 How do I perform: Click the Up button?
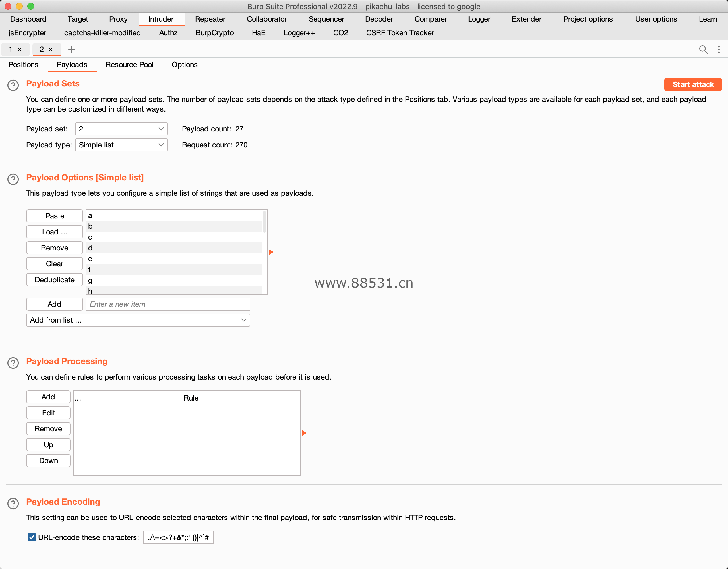point(48,445)
